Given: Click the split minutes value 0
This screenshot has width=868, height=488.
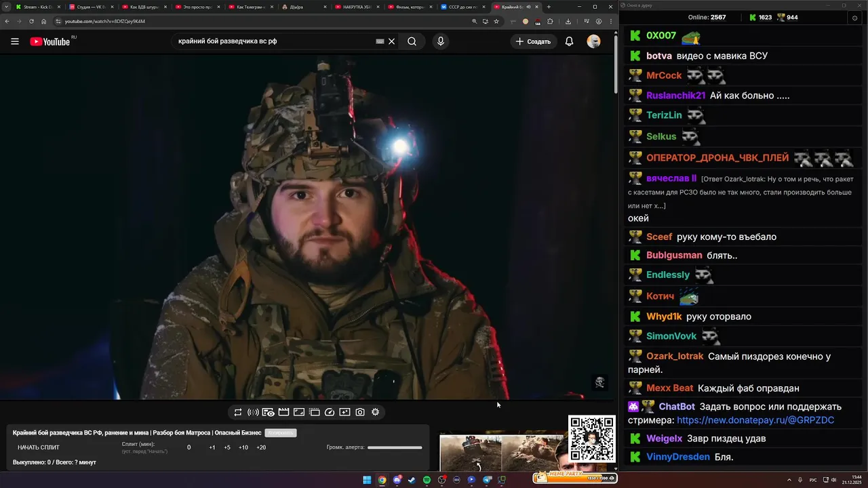Looking at the screenshot, I should click(189, 447).
